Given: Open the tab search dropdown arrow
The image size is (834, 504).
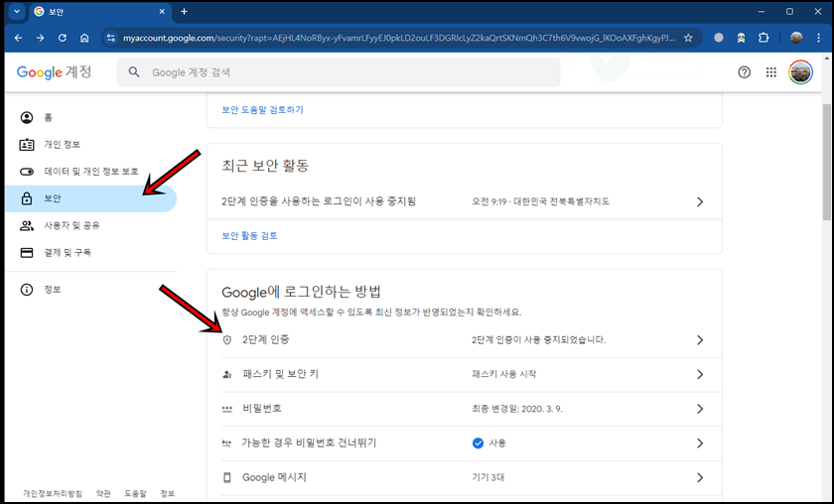Looking at the screenshot, I should 17,11.
